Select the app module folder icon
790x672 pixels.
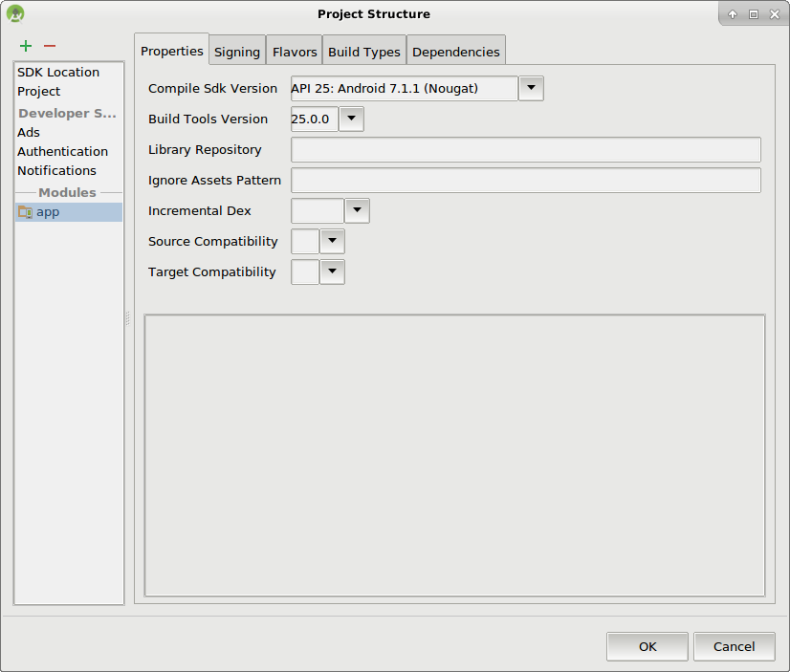(25, 211)
